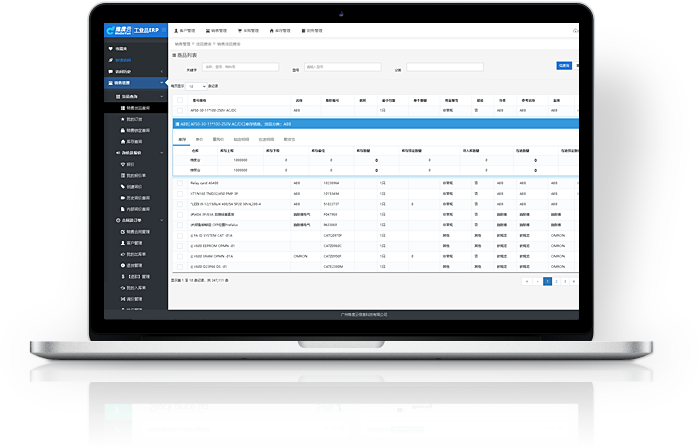The width and height of the screenshot is (699, 448).
Task: Tick the select-all checkbox in the table header
Action: pyautogui.click(x=178, y=101)
